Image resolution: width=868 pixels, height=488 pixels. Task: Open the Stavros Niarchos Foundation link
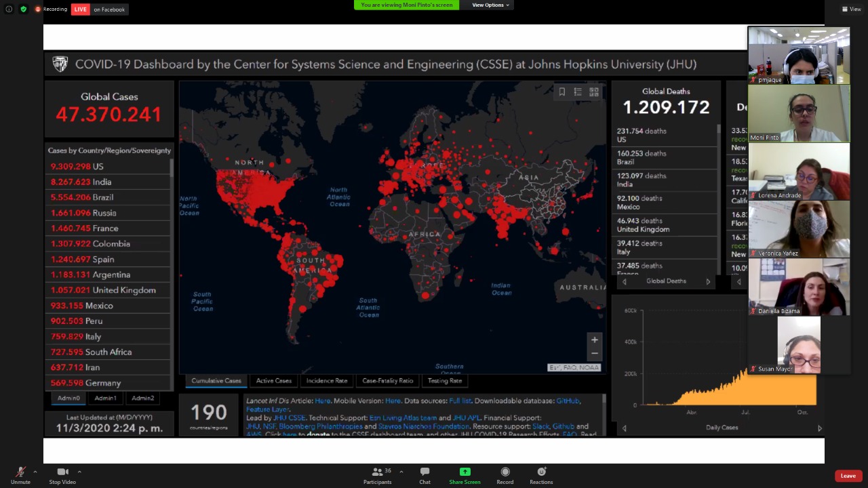425,426
